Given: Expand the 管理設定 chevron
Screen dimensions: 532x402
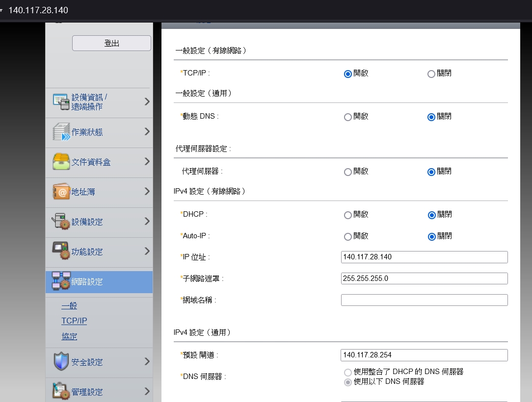Looking at the screenshot, I should [147, 391].
